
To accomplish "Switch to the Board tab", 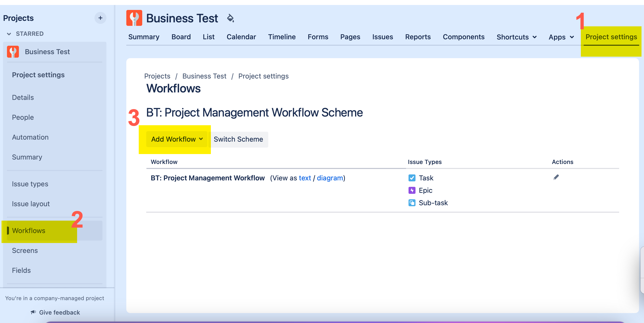I will 181,37.
